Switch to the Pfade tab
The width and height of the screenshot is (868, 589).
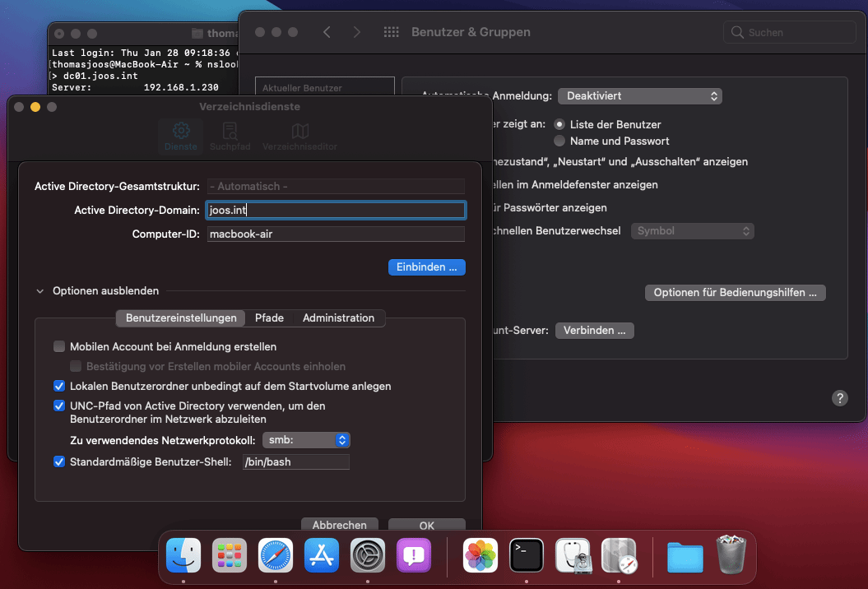[269, 318]
